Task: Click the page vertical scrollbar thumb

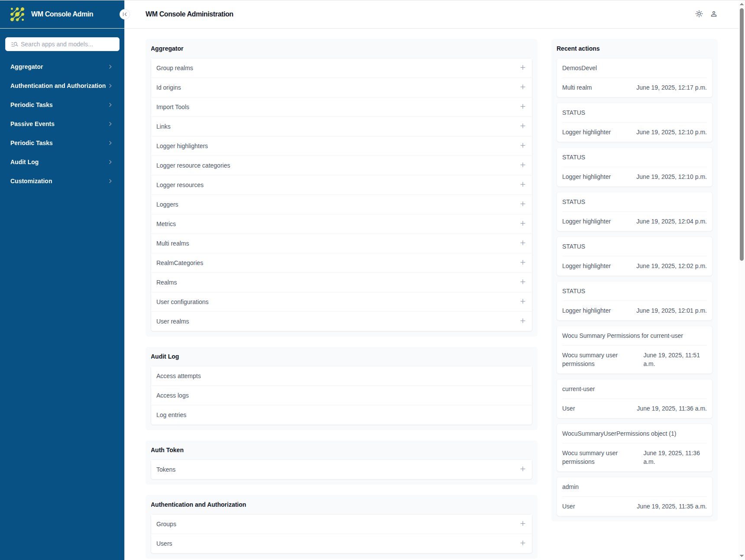Action: click(x=742, y=134)
